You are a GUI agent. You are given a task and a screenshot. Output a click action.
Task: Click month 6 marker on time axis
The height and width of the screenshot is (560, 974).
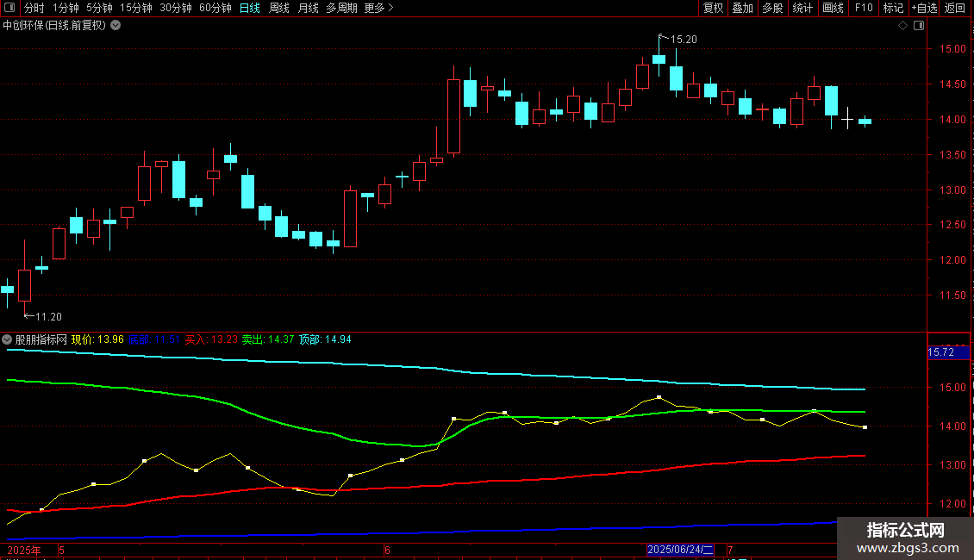(387, 551)
